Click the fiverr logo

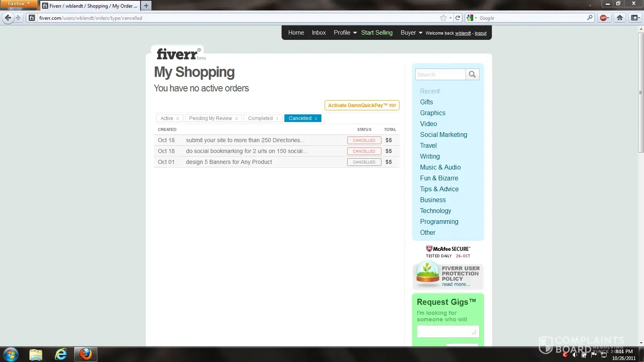177,54
